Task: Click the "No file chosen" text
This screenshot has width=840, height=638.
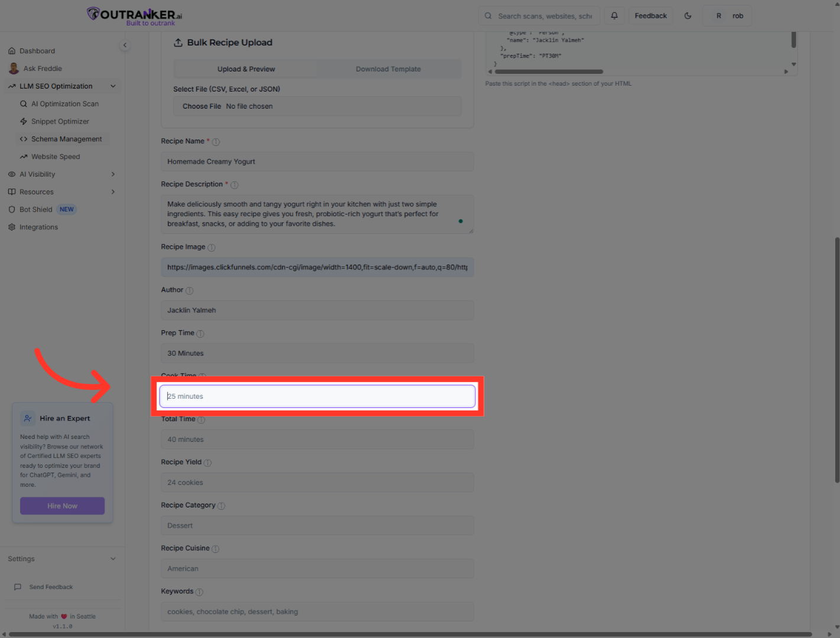Action: pos(249,106)
